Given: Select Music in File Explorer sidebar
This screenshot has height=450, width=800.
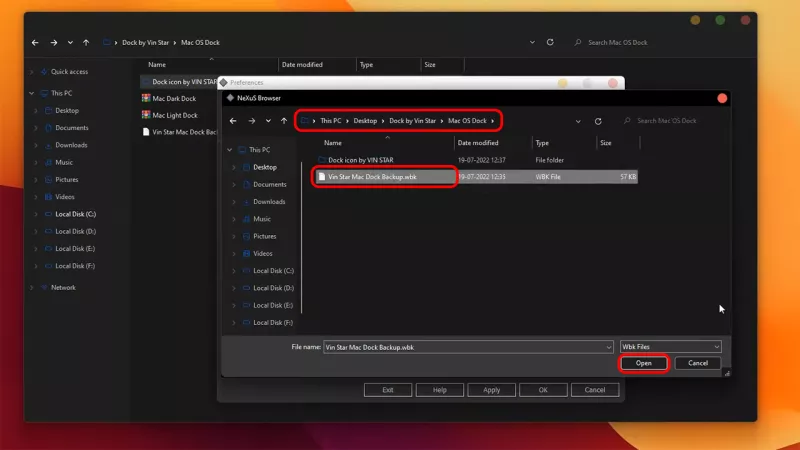Looking at the screenshot, I should (x=64, y=163).
